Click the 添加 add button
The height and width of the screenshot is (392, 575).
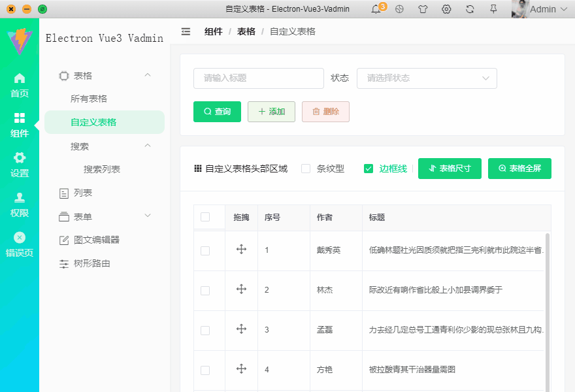271,111
